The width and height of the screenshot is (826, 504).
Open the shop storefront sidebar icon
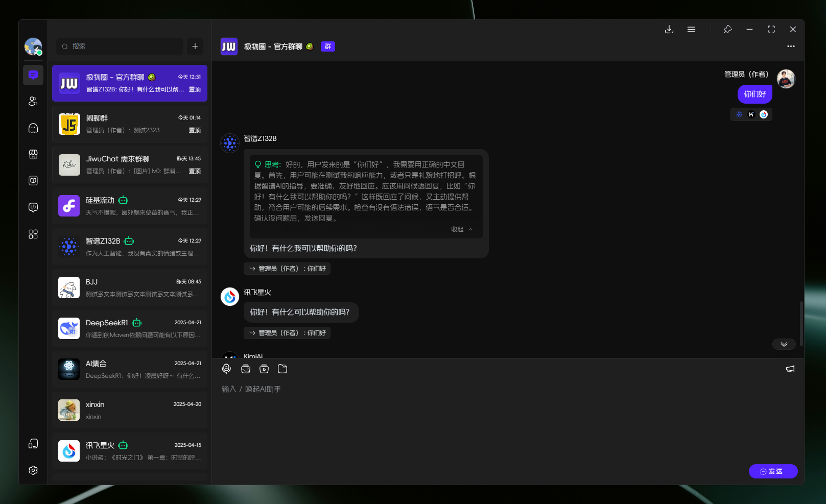pyautogui.click(x=33, y=154)
